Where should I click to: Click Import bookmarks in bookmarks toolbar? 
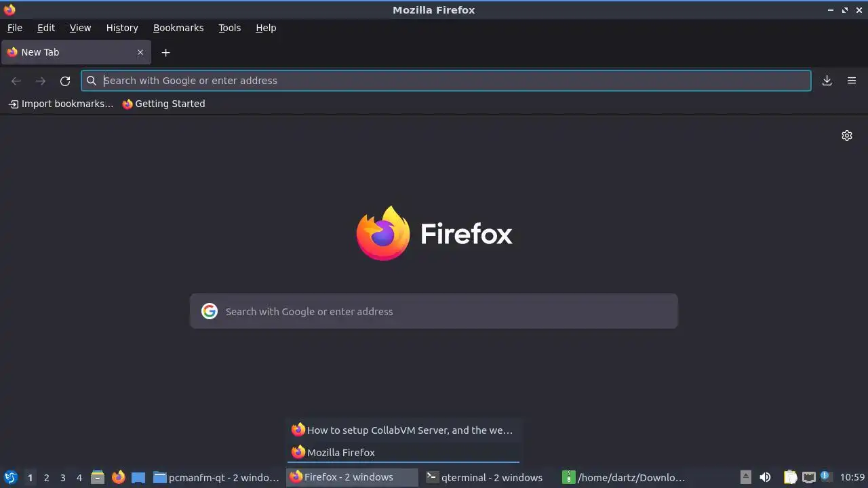(x=61, y=104)
